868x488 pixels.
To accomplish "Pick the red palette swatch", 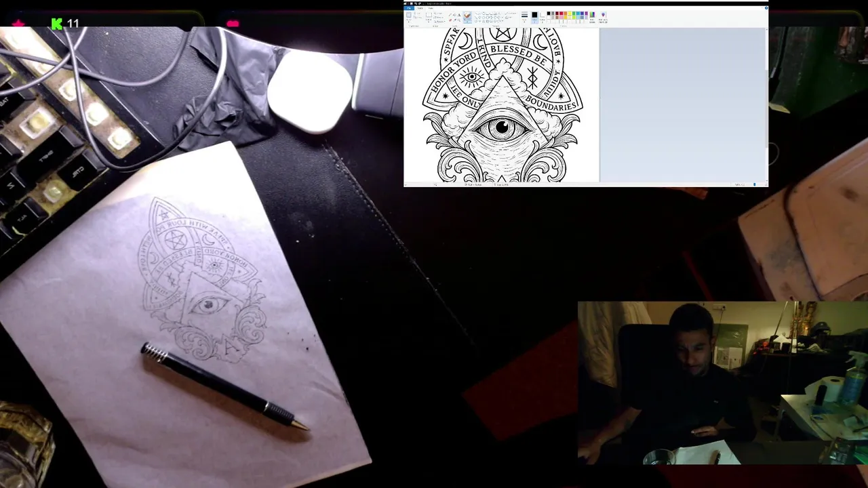I will (561, 14).
